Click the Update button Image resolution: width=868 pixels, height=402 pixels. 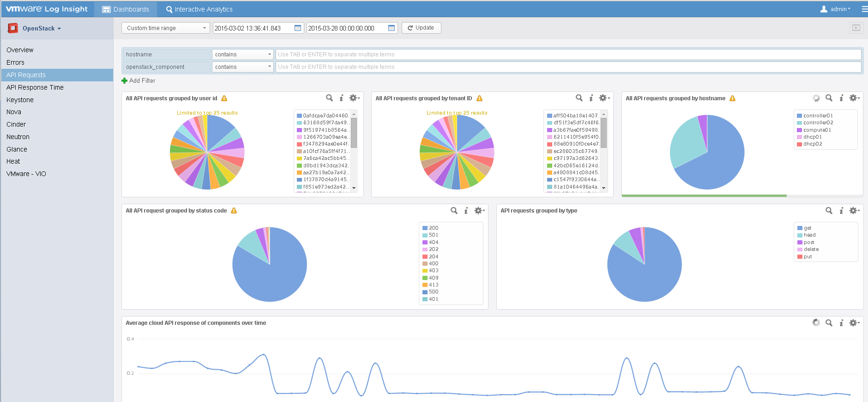(421, 28)
